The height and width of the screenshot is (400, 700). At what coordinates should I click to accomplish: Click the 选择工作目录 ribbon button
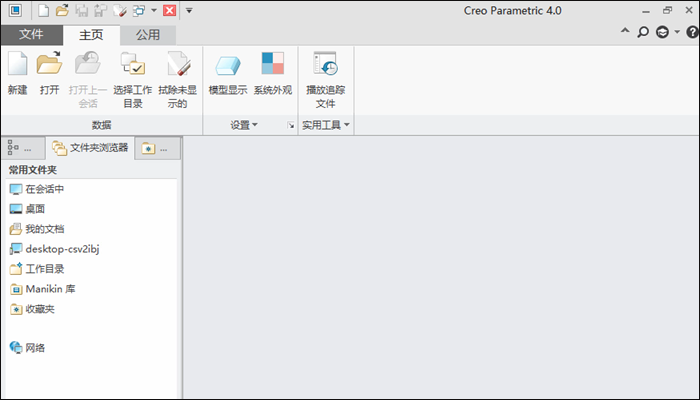(133, 79)
